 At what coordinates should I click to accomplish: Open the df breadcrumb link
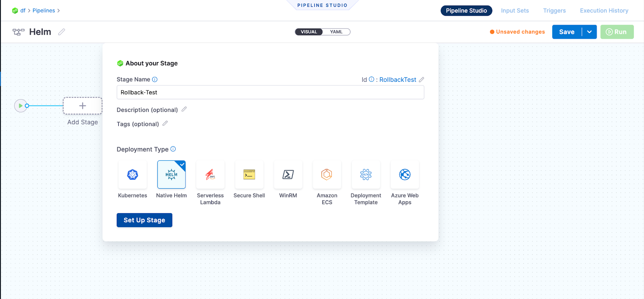pyautogui.click(x=23, y=10)
